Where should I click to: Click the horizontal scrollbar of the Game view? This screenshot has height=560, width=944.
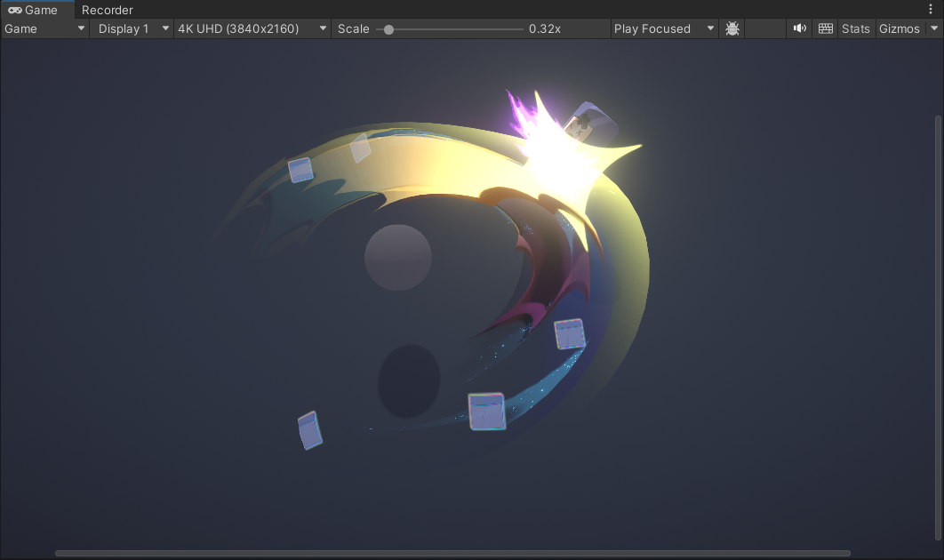click(x=452, y=553)
